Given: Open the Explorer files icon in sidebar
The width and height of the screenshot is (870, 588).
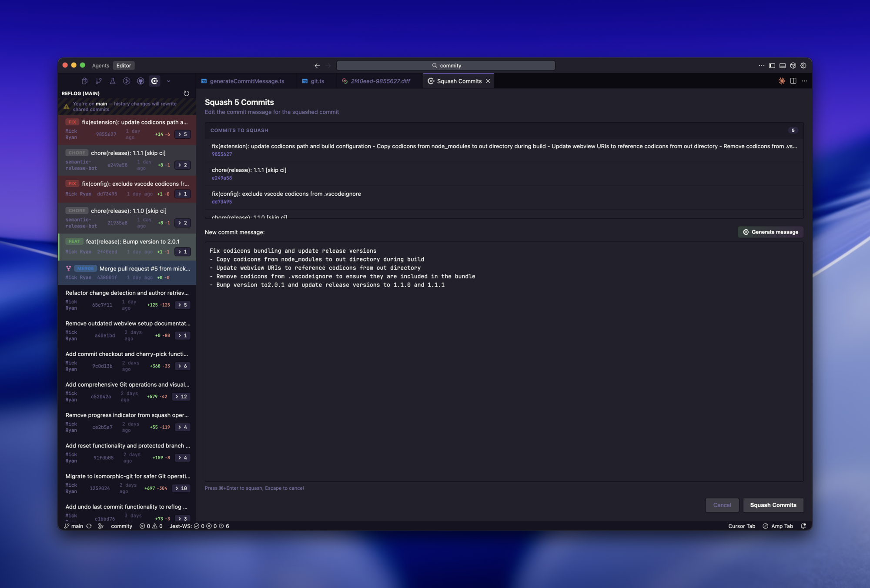Looking at the screenshot, I should [85, 81].
